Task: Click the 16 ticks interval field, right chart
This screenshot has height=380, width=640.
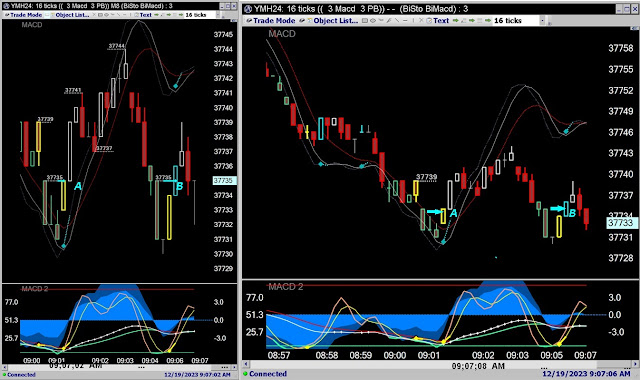Action: tap(515, 20)
